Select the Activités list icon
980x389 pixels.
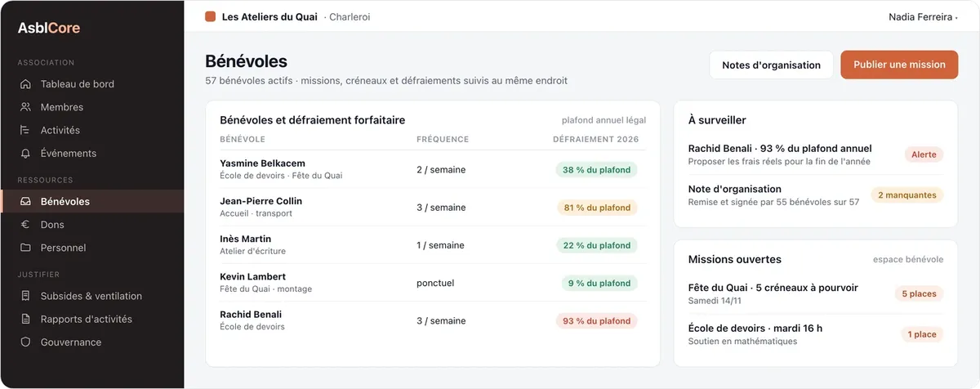coord(25,130)
